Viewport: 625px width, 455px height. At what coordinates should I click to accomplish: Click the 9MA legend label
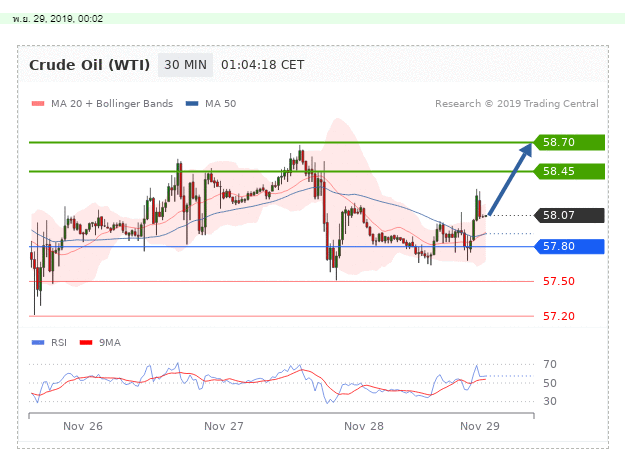click(x=110, y=343)
